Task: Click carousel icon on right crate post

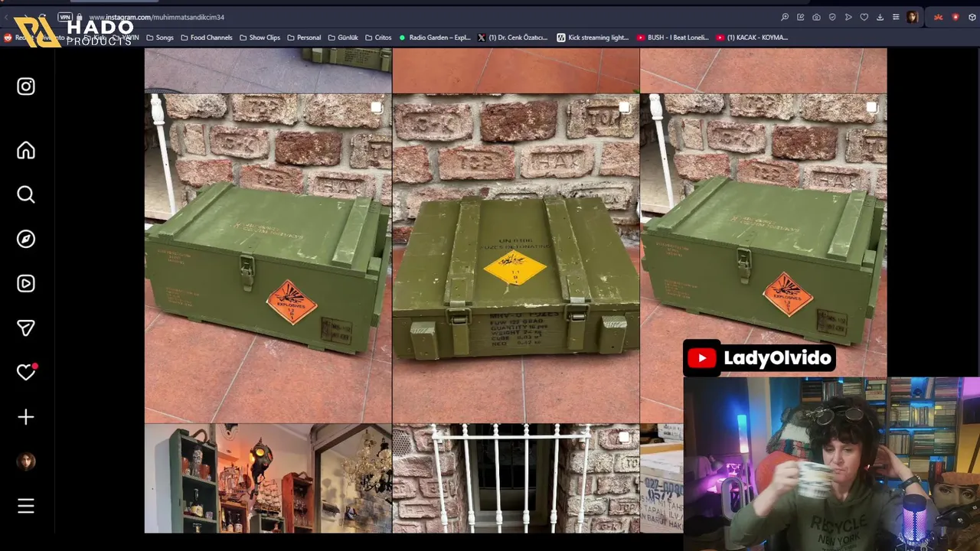Action: [x=871, y=108]
